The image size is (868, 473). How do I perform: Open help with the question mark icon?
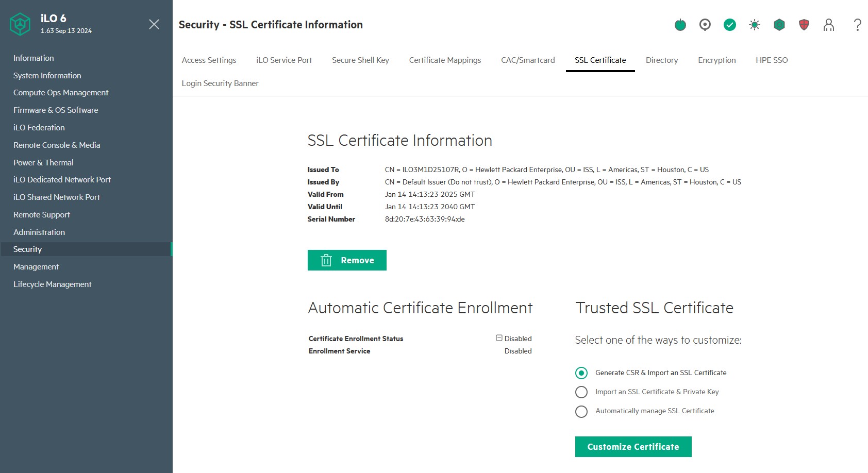tap(857, 25)
